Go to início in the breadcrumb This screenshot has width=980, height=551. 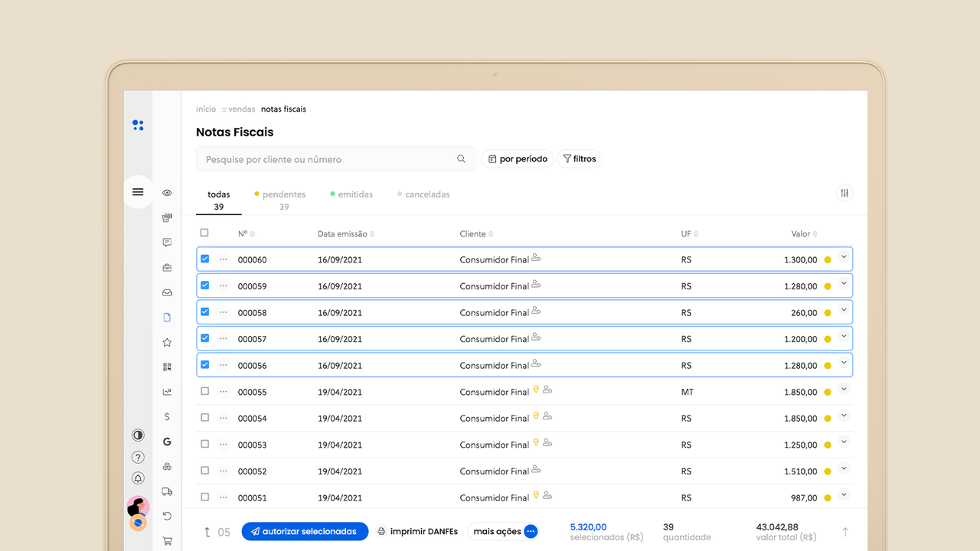206,109
